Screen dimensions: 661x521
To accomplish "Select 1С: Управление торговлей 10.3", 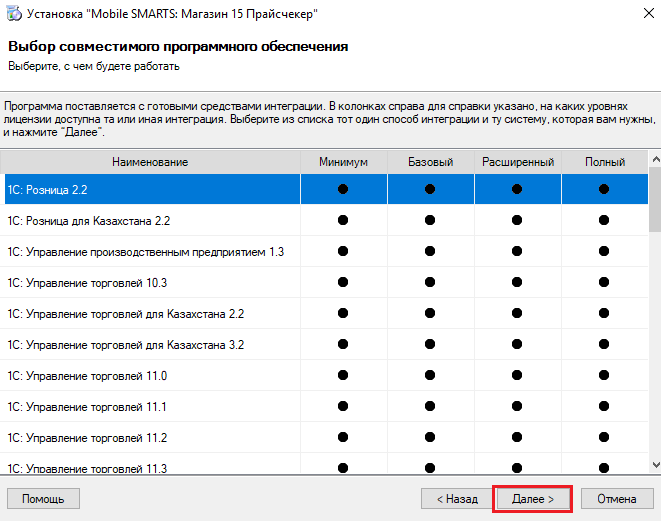I will click(x=324, y=282).
